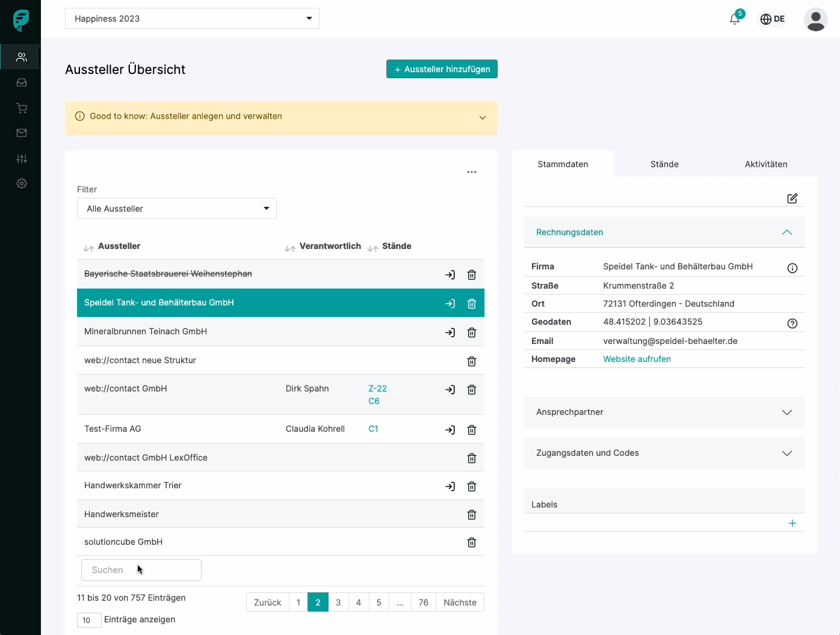Delete Mineralbrunnen Teinach GmbH via trash icon
This screenshot has width=840, height=635.
(472, 333)
